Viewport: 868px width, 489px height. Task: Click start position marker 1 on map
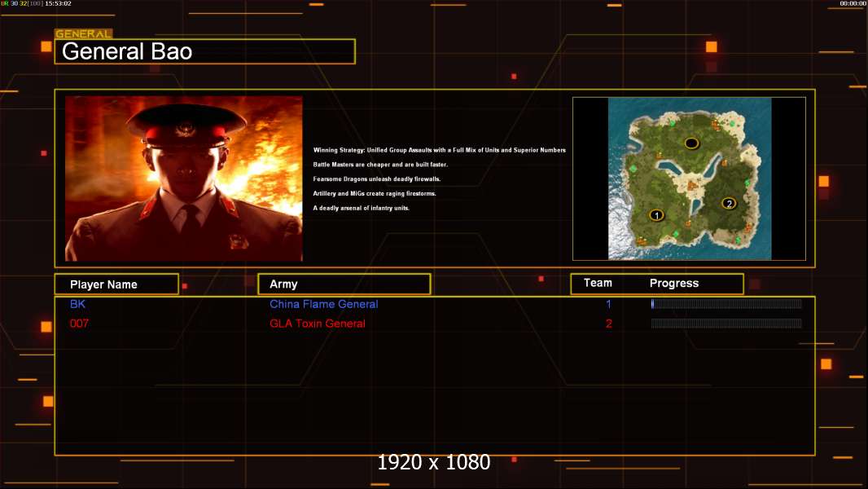656,215
